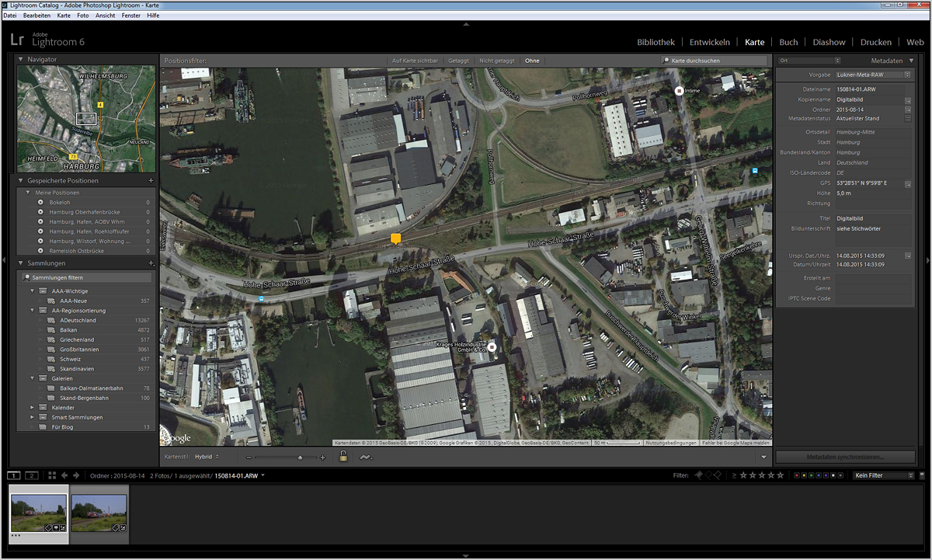Select Nicht getaggt position filter
The width and height of the screenshot is (932, 560).
pos(497,61)
